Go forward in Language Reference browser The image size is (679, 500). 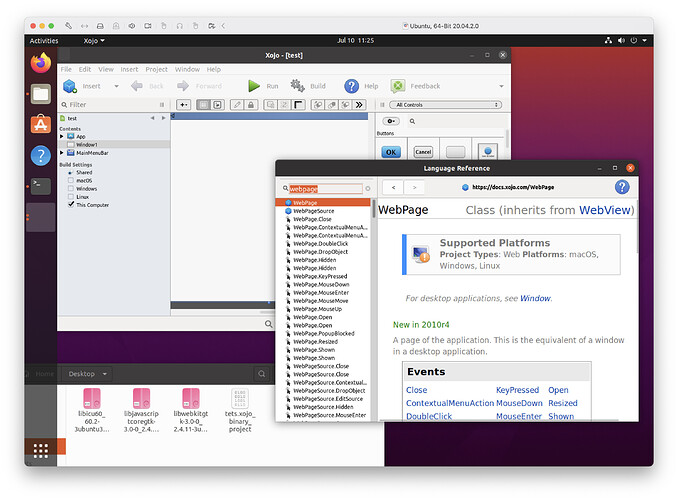pyautogui.click(x=414, y=187)
